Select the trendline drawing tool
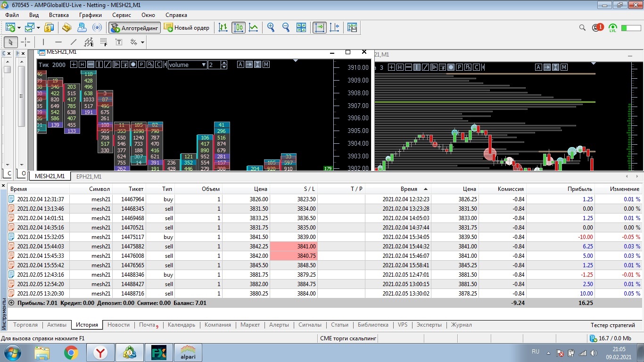This screenshot has height=362, width=644. click(x=74, y=42)
